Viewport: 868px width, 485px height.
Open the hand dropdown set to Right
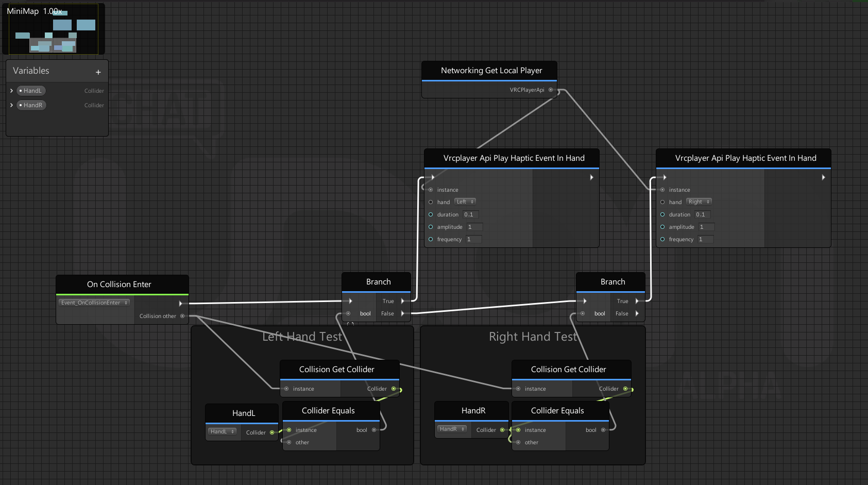click(x=699, y=202)
